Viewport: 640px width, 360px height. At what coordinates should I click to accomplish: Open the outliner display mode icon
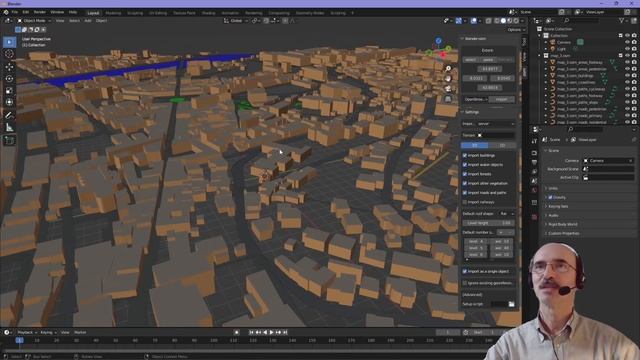(x=550, y=20)
